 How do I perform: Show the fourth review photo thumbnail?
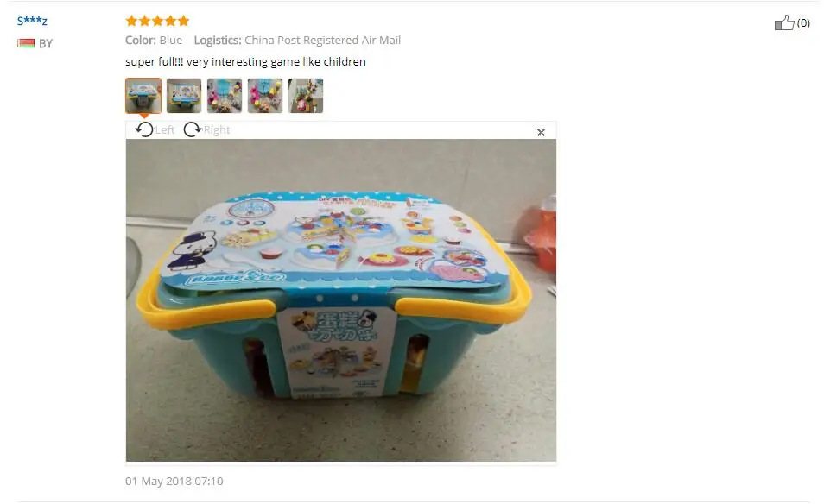(265, 96)
